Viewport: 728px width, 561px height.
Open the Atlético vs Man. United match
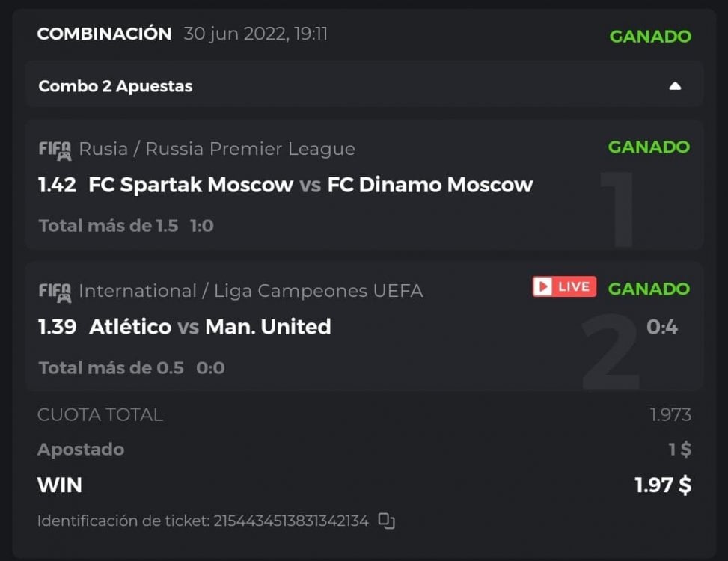[x=209, y=327]
